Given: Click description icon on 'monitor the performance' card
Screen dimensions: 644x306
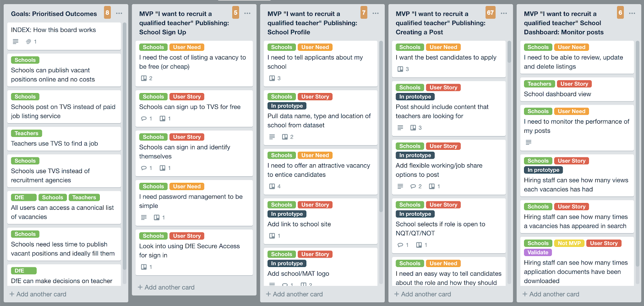Looking at the screenshot, I should [x=528, y=142].
